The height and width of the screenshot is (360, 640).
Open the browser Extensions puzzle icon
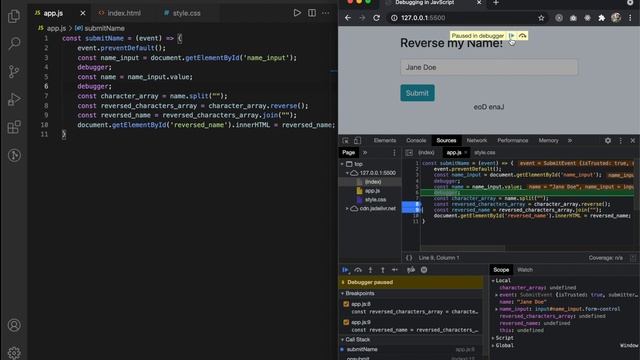click(601, 18)
